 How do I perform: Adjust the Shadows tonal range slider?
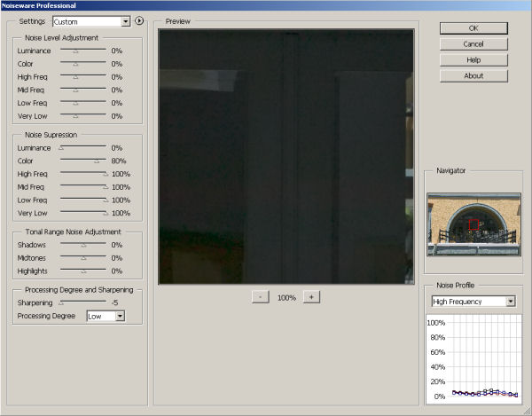(83, 245)
